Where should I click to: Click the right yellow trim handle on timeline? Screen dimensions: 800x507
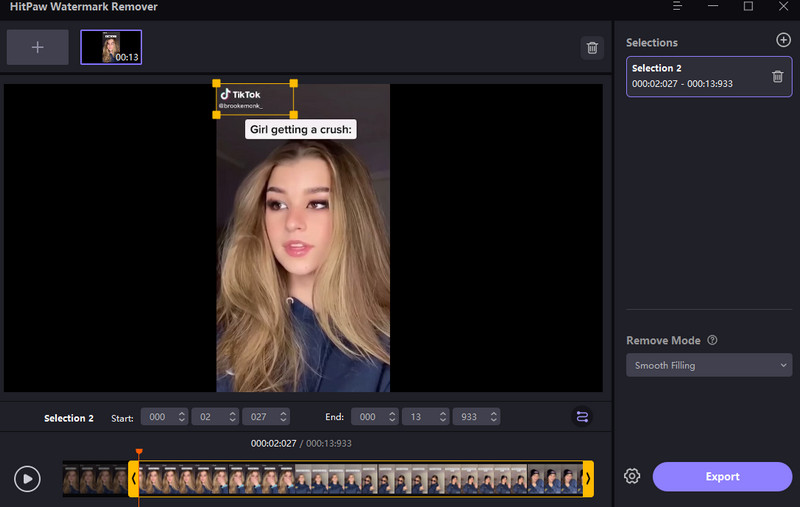pos(588,479)
